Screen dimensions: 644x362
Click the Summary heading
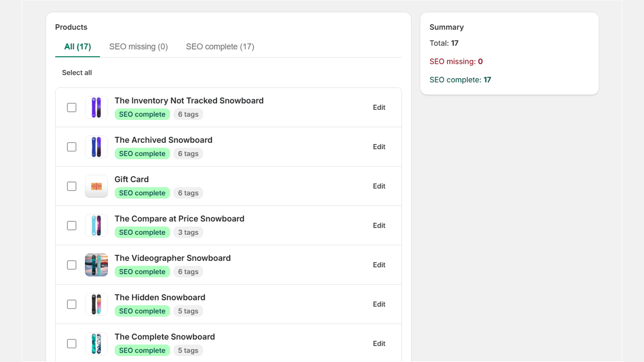447,27
